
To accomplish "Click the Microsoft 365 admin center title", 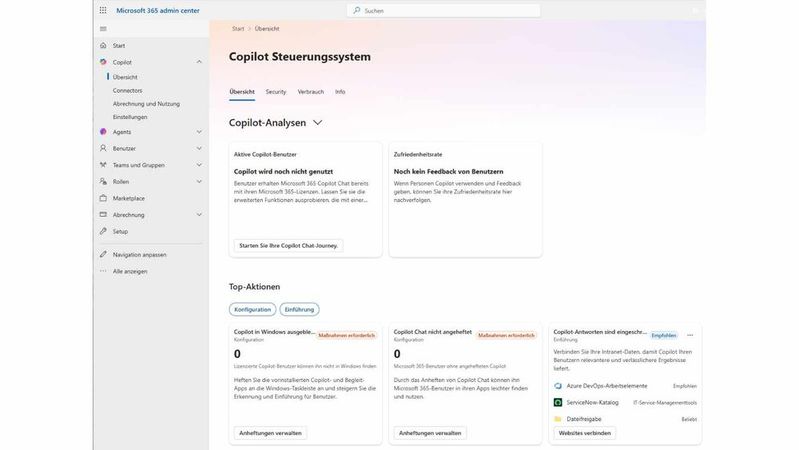I will [x=158, y=10].
